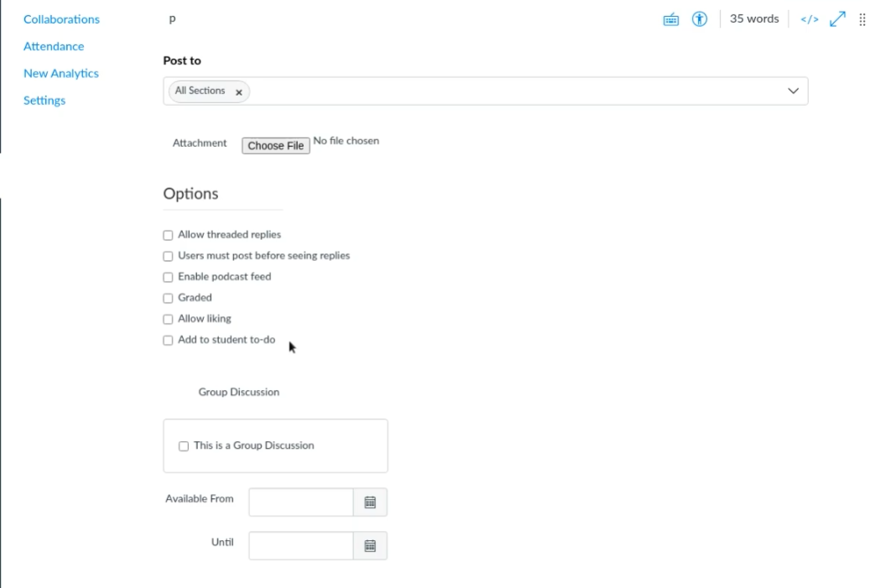Open course Settings link
Image resolution: width=875 pixels, height=588 pixels.
[44, 100]
